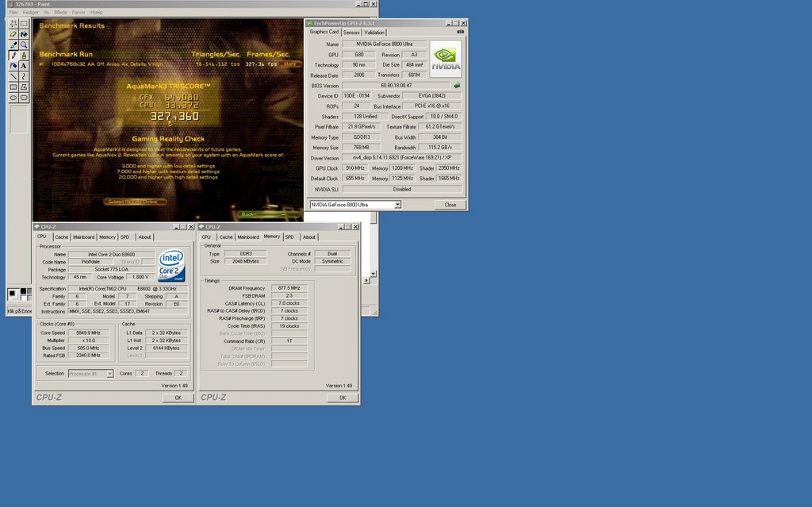Click the BIOS Version field 60.80.18.00.47
Screen dimensions: 812x508
pyautogui.click(x=396, y=86)
